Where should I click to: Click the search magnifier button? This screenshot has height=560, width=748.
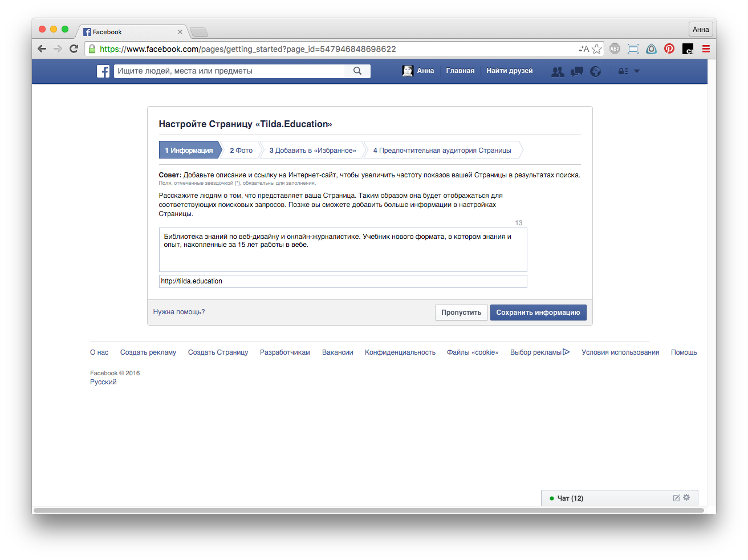(357, 71)
